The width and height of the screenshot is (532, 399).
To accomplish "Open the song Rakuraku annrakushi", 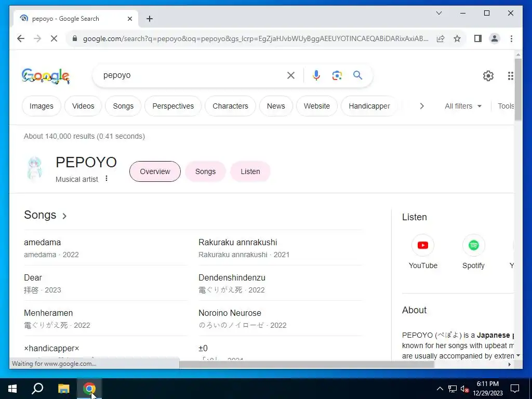I will pyautogui.click(x=237, y=243).
